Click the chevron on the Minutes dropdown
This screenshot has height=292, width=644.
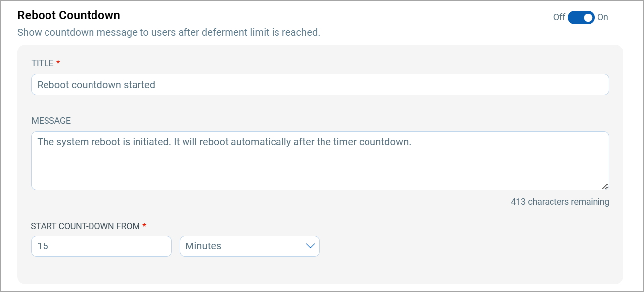tap(310, 246)
